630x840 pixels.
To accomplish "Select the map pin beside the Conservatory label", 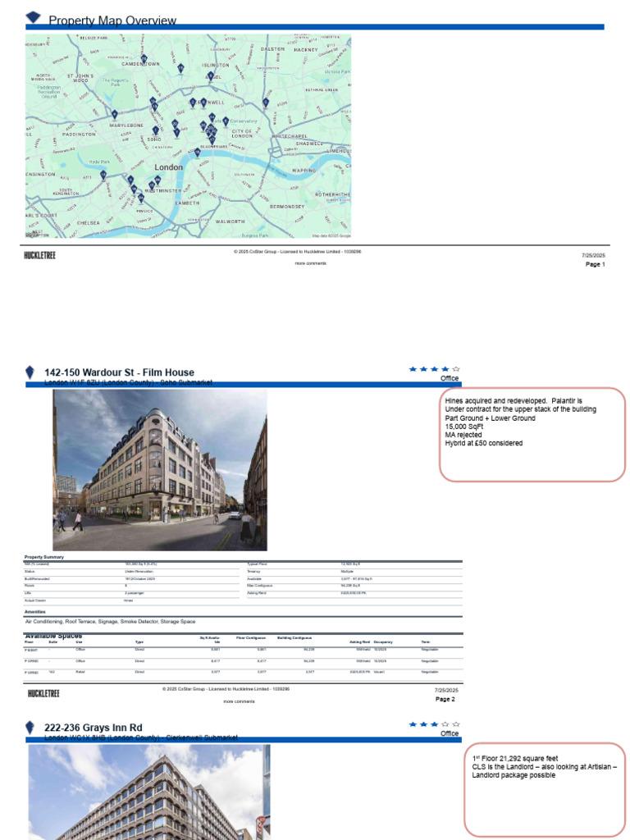I will coord(226,122).
